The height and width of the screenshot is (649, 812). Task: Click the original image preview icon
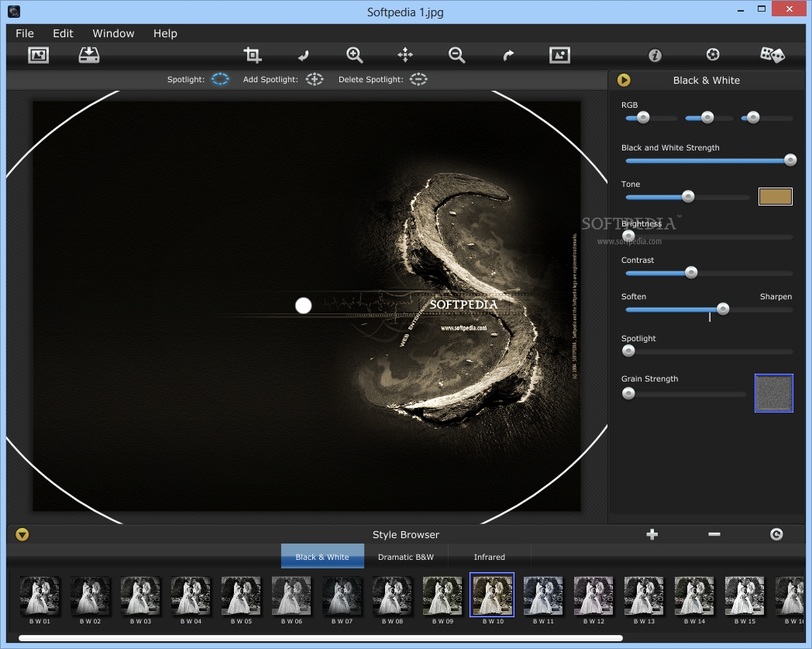[x=559, y=55]
